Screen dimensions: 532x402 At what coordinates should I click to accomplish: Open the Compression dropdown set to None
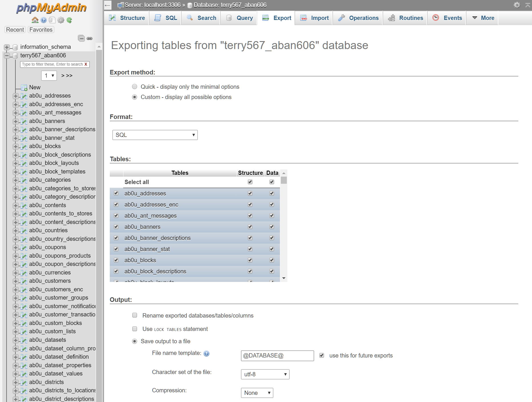(x=257, y=393)
